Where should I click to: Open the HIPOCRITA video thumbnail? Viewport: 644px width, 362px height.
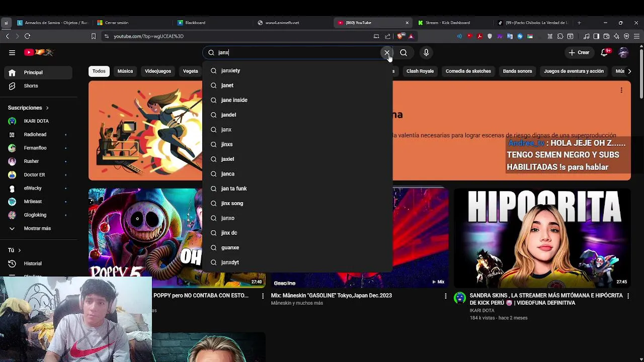tap(542, 238)
